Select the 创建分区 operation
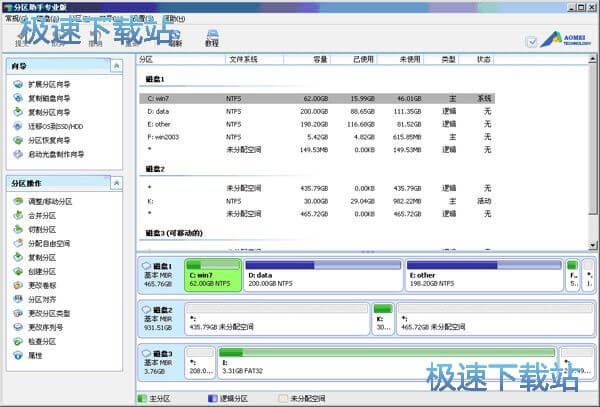Screen dimensions: 600x407 point(35,272)
